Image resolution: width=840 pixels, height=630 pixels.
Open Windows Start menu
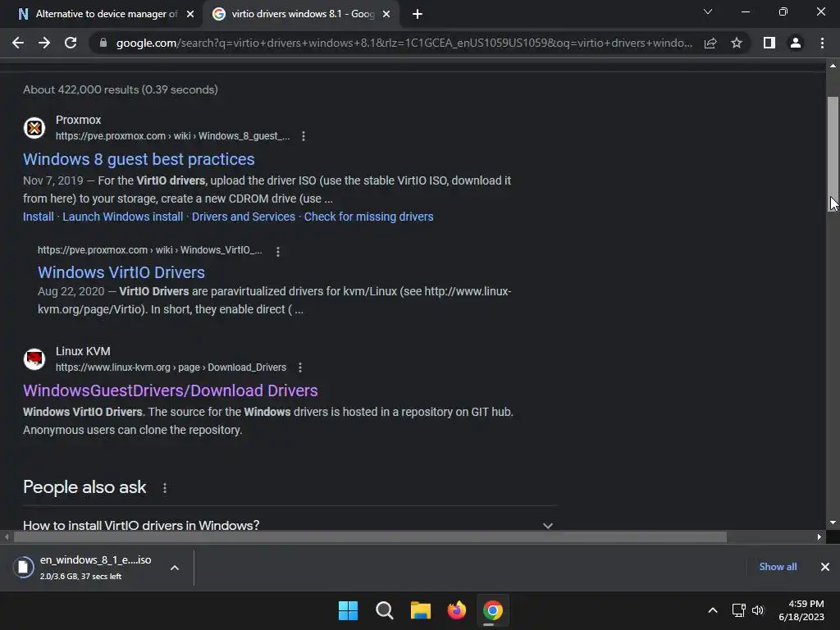pos(348,610)
